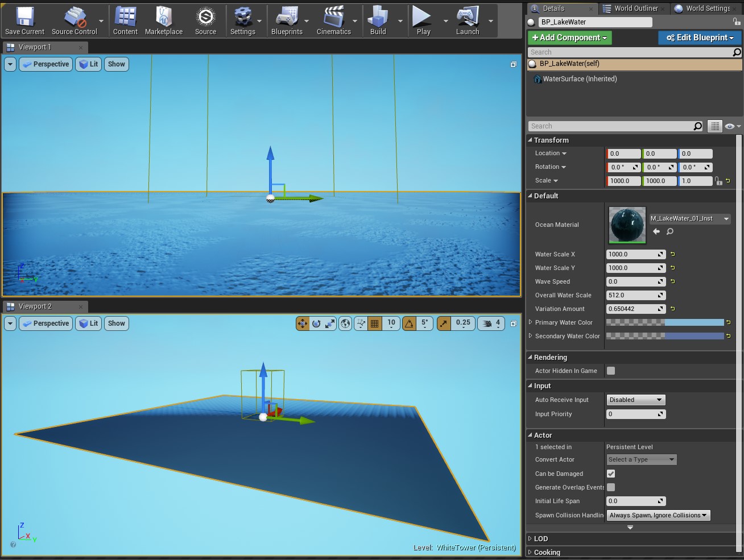Maximize Viewport 2 using the restore icon
Viewport: 744px width, 560px height.
[513, 323]
